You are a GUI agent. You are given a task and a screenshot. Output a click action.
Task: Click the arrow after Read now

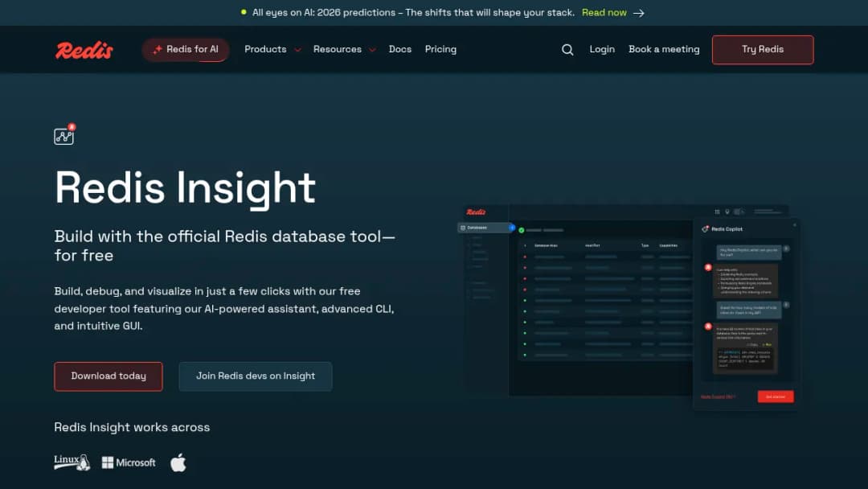point(639,13)
